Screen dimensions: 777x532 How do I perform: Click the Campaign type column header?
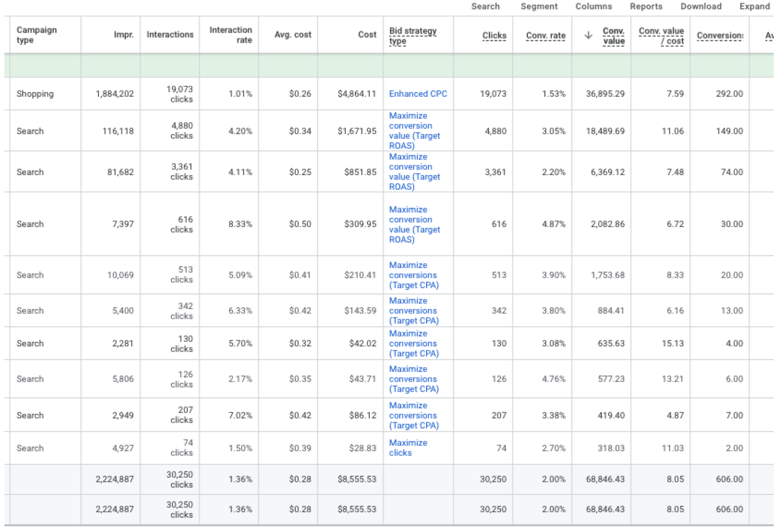(x=36, y=34)
